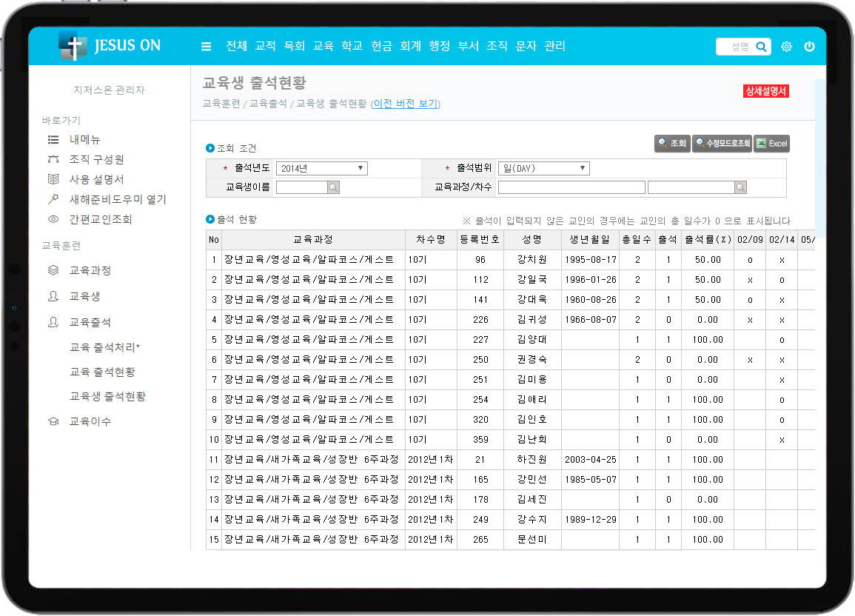Open 교육 출석처리 in sidebar
This screenshot has height=616, width=855.
104,347
